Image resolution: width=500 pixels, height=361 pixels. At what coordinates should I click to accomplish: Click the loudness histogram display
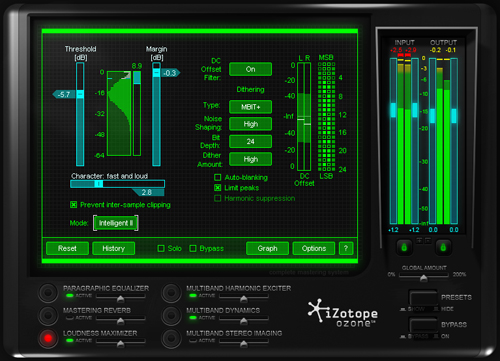tap(119, 113)
